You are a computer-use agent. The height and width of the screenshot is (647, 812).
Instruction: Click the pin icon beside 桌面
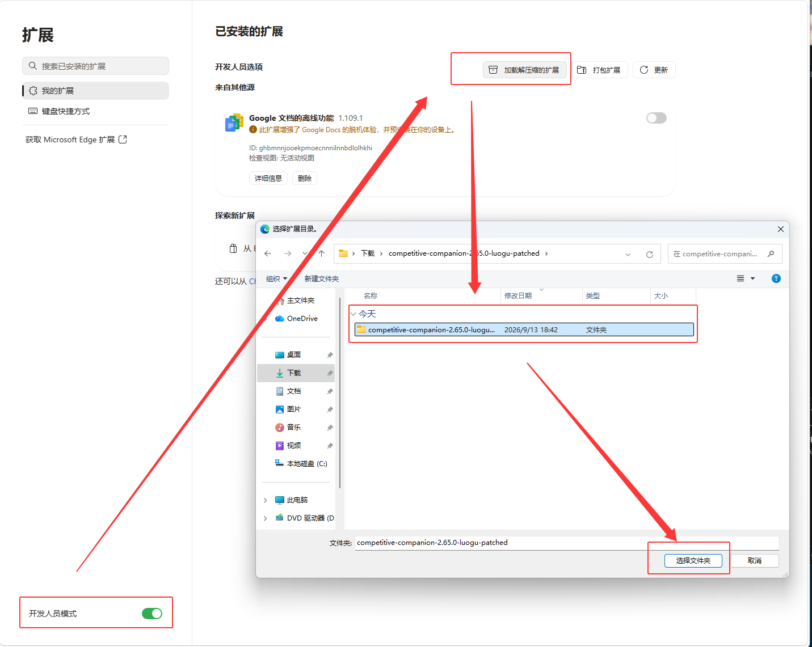(330, 355)
